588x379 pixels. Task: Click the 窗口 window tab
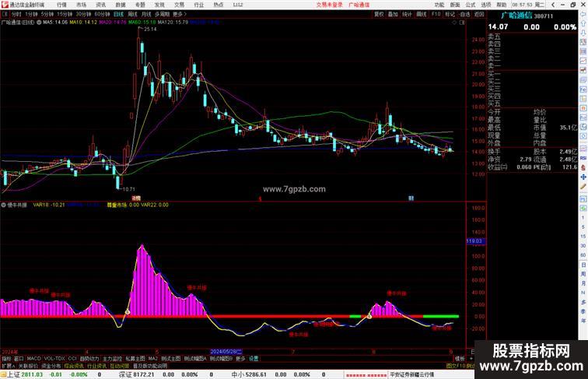click(19, 359)
